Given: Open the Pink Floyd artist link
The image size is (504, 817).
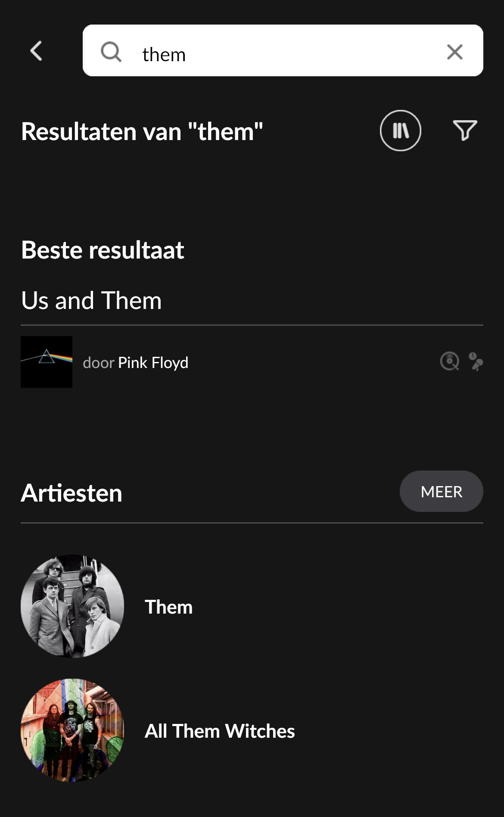Looking at the screenshot, I should tap(153, 363).
